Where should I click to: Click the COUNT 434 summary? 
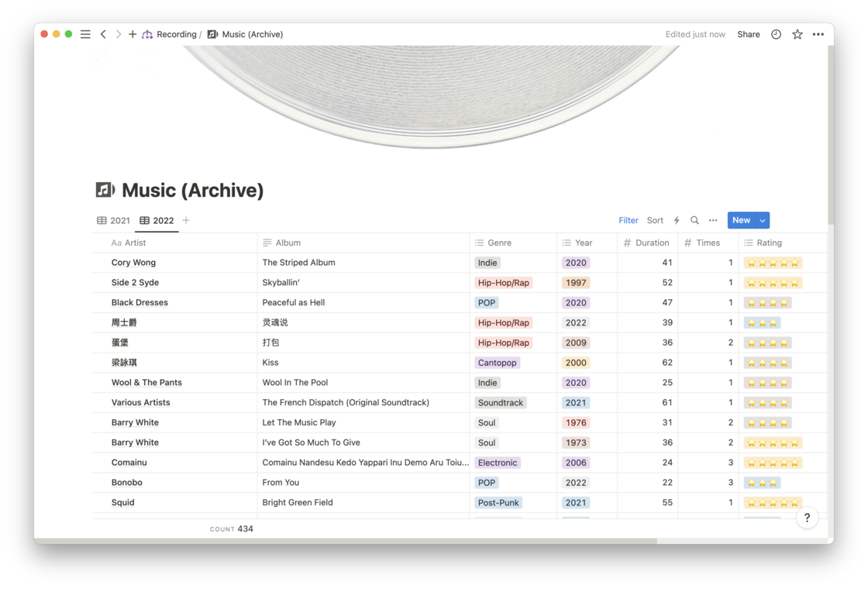click(x=232, y=529)
